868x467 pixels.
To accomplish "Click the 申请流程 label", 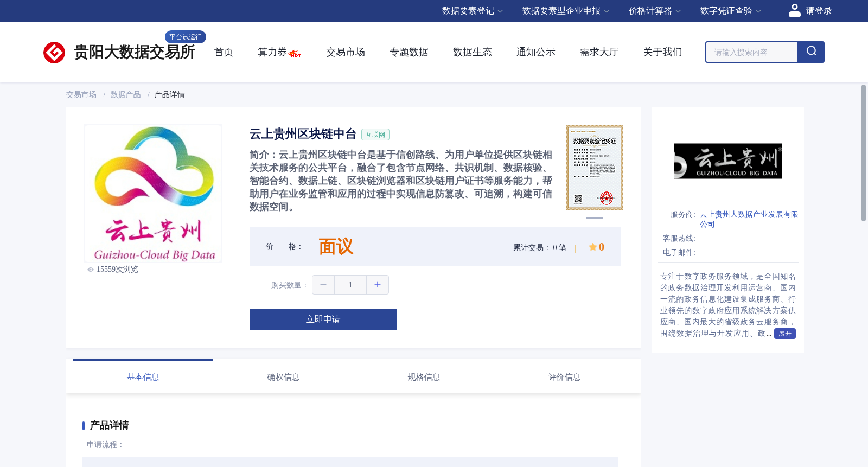I will tap(105, 445).
